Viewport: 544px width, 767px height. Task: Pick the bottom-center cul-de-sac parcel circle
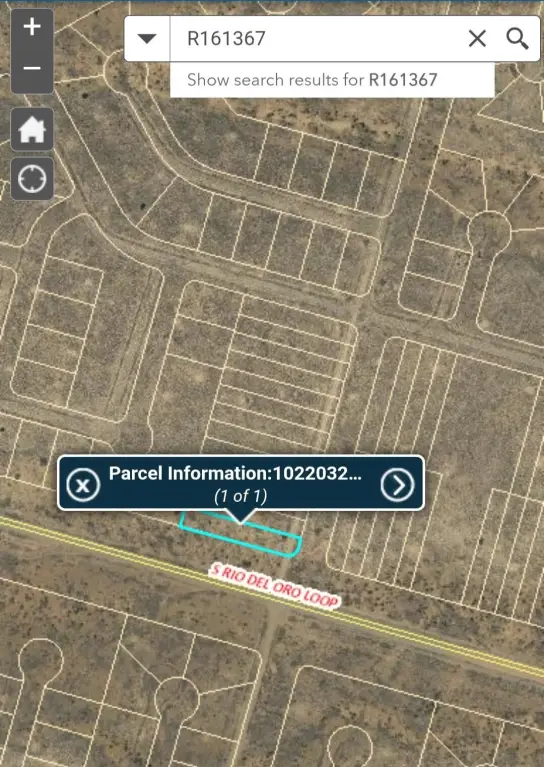(178, 699)
